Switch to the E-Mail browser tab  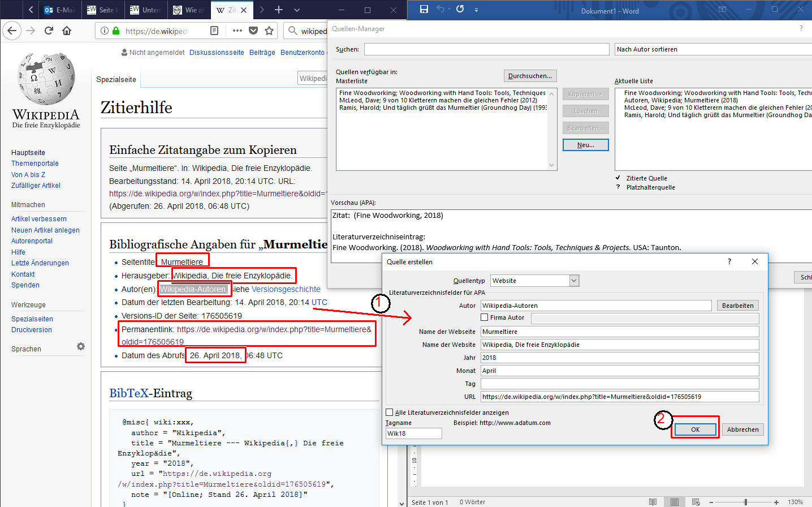[x=59, y=10]
